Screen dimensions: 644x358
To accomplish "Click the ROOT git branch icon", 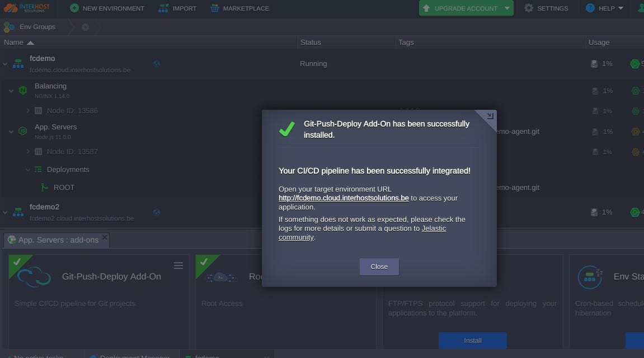I will coord(44,188).
